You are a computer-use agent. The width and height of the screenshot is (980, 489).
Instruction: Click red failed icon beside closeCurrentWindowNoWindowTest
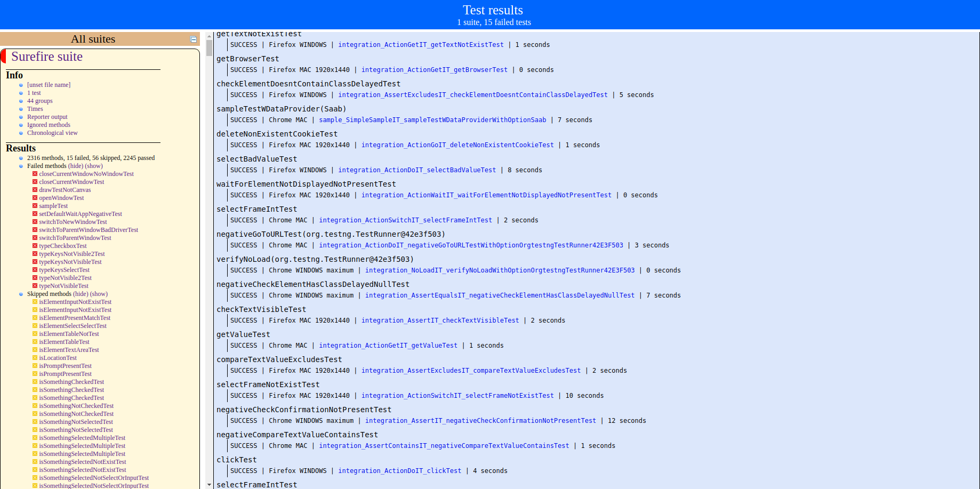tap(35, 174)
